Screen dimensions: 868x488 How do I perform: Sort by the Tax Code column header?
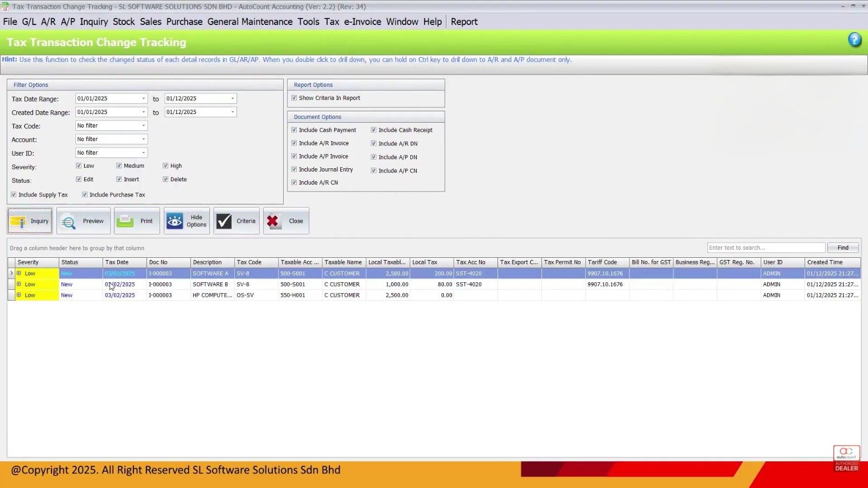tap(256, 262)
